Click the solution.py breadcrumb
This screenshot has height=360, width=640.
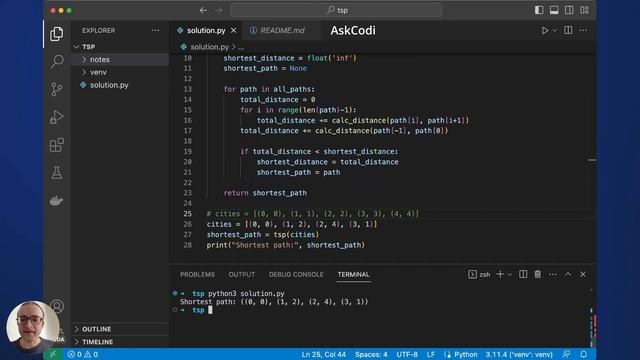pos(209,47)
